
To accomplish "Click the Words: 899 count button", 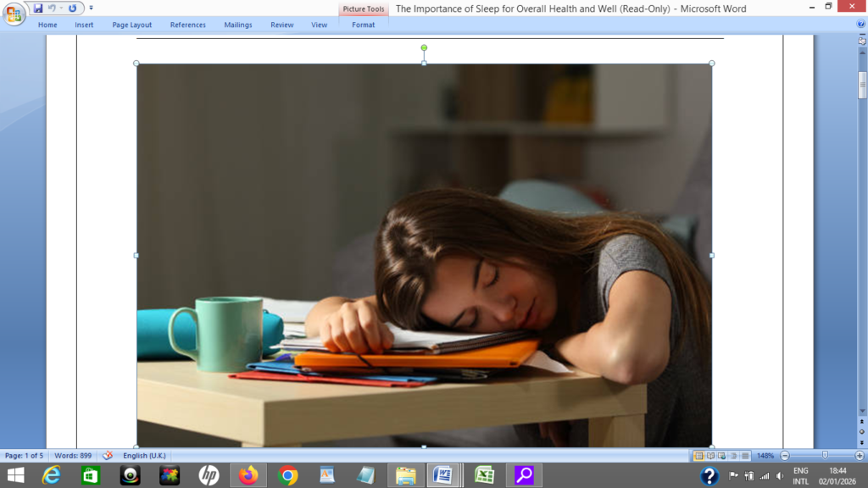I will (x=73, y=456).
